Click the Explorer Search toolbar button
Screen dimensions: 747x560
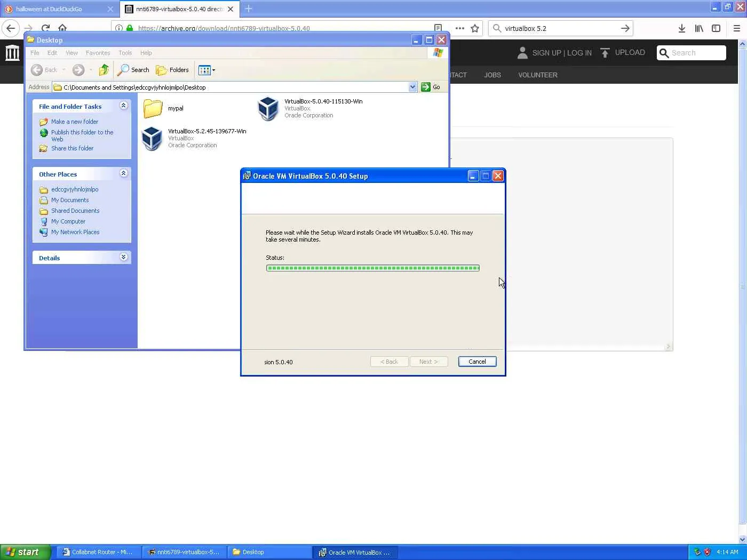[x=134, y=70]
